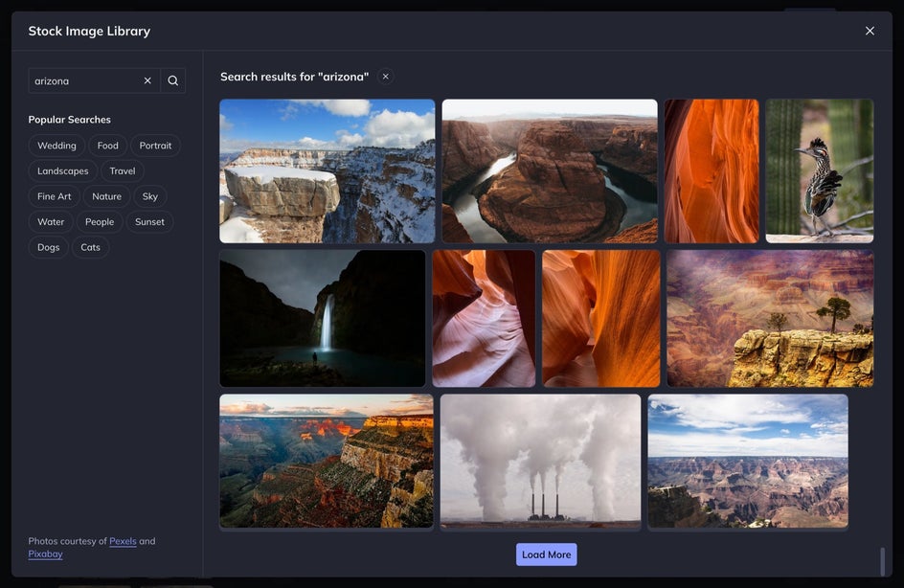904x588 pixels.
Task: Click the magnifier search icon
Action: (173, 80)
